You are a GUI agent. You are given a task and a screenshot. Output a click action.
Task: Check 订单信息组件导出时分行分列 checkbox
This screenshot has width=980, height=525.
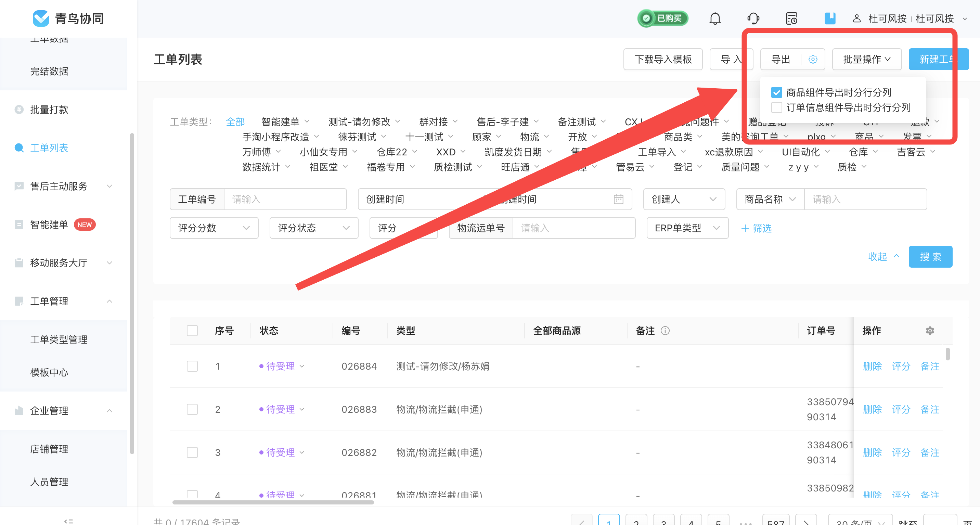[x=776, y=108]
